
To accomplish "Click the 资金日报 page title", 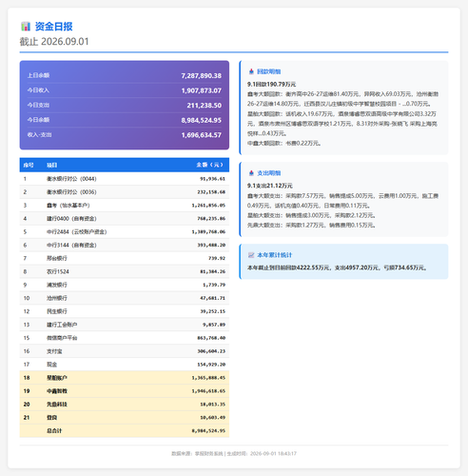I will 53,27.
